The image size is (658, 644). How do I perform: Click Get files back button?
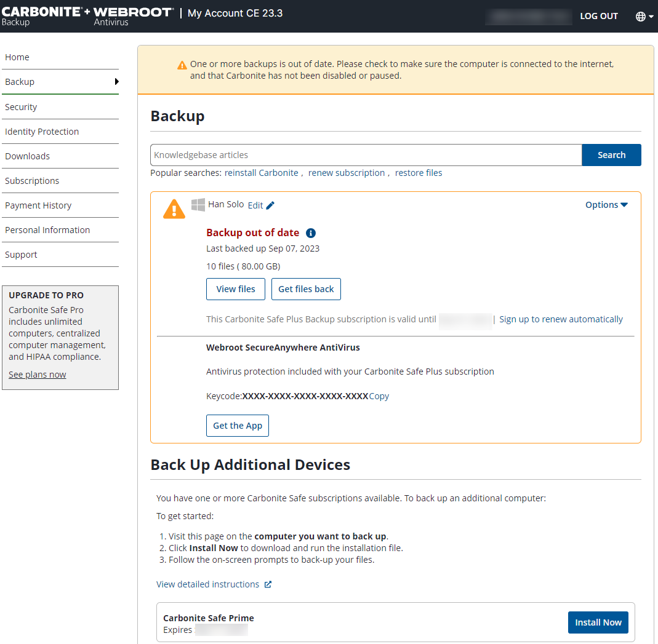pos(306,289)
